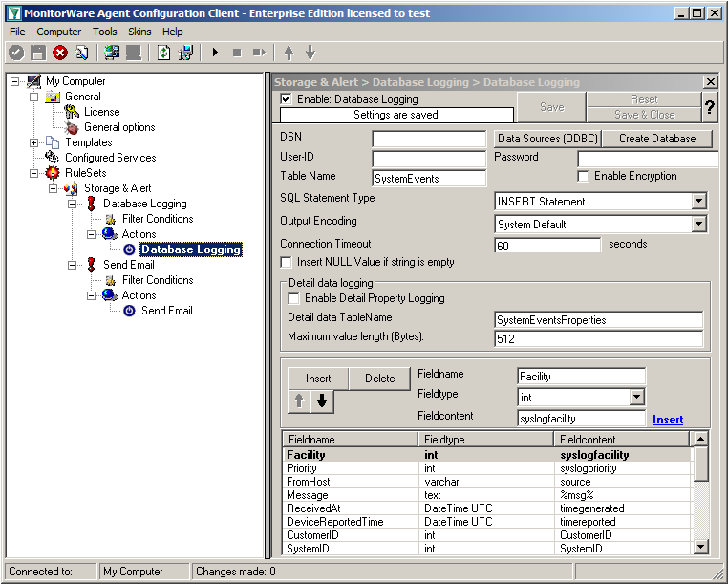Start the service with the play icon
The height and width of the screenshot is (584, 728).
(215, 53)
